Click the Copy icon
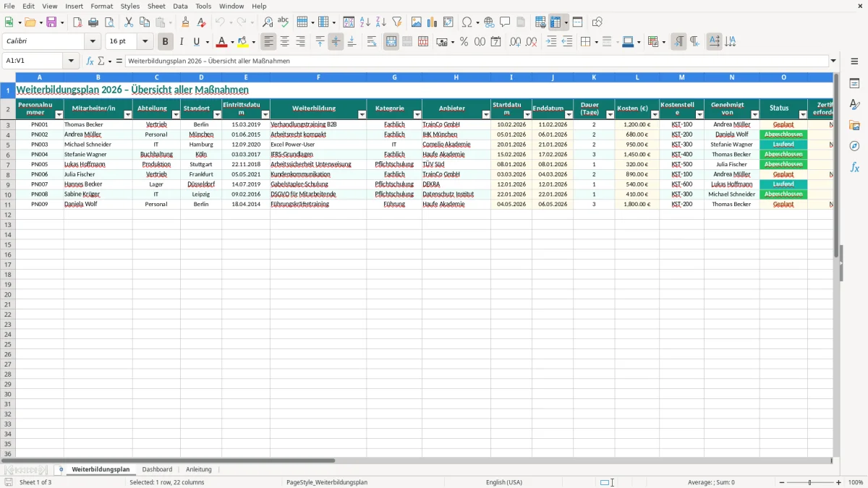The height and width of the screenshot is (488, 868). [x=145, y=22]
